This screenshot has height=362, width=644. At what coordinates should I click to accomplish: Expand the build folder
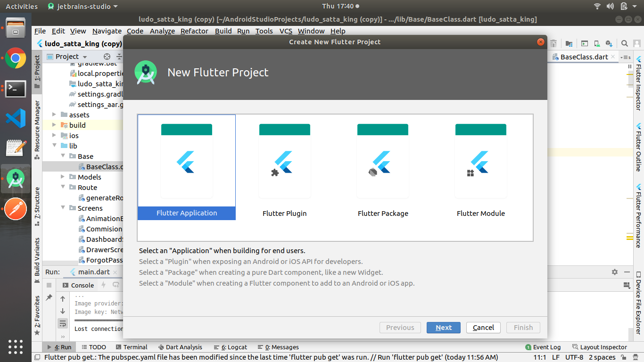coord(55,125)
